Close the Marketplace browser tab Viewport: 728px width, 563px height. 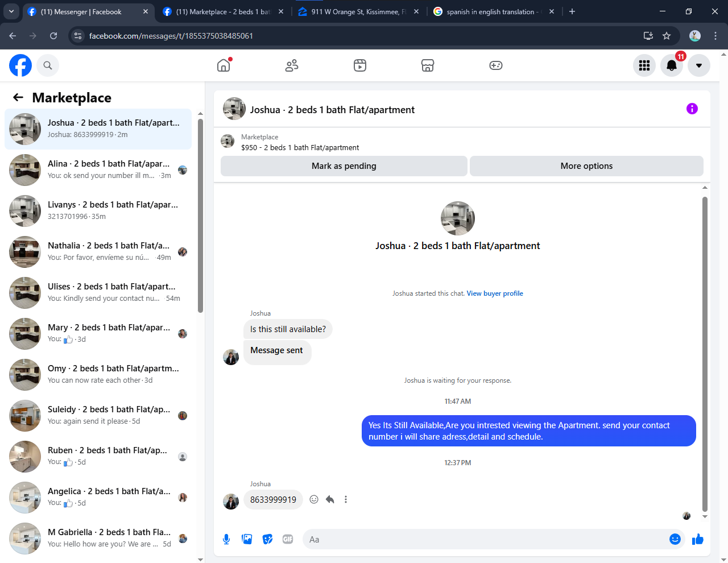pyautogui.click(x=281, y=11)
